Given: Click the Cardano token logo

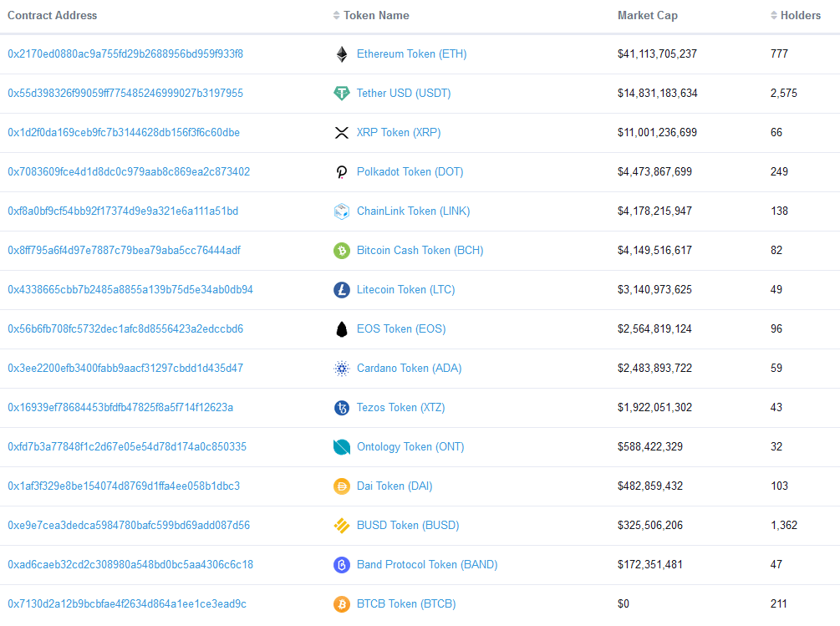Looking at the screenshot, I should click(x=342, y=368).
